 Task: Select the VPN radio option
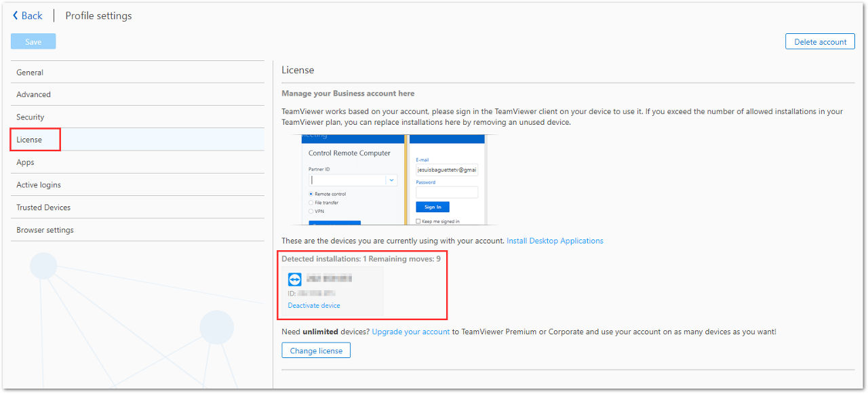click(x=311, y=212)
